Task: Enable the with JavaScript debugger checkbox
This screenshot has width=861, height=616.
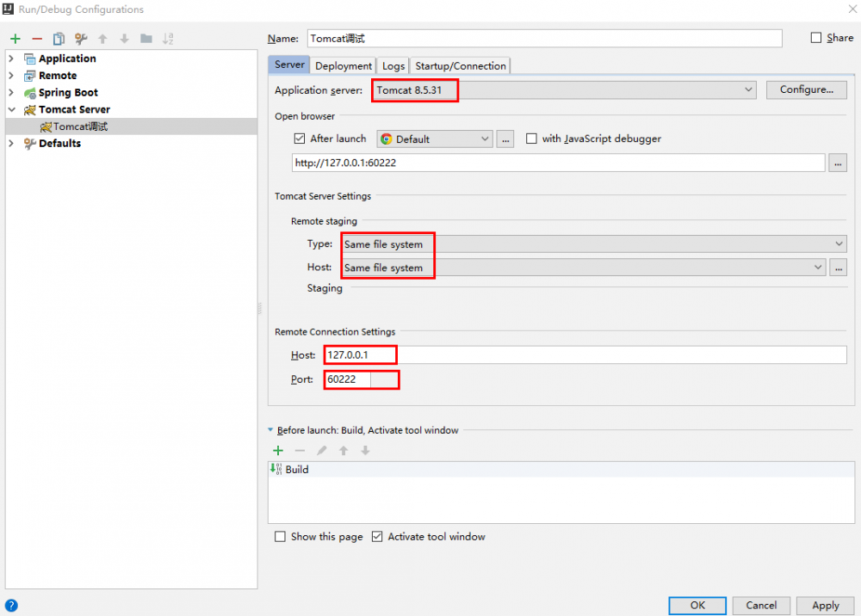Action: [531, 139]
